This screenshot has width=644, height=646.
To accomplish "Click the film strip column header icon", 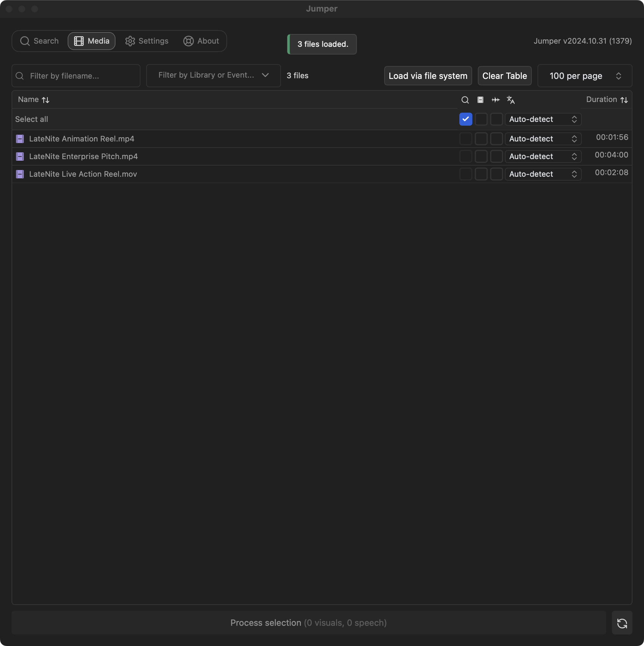I will (x=480, y=100).
